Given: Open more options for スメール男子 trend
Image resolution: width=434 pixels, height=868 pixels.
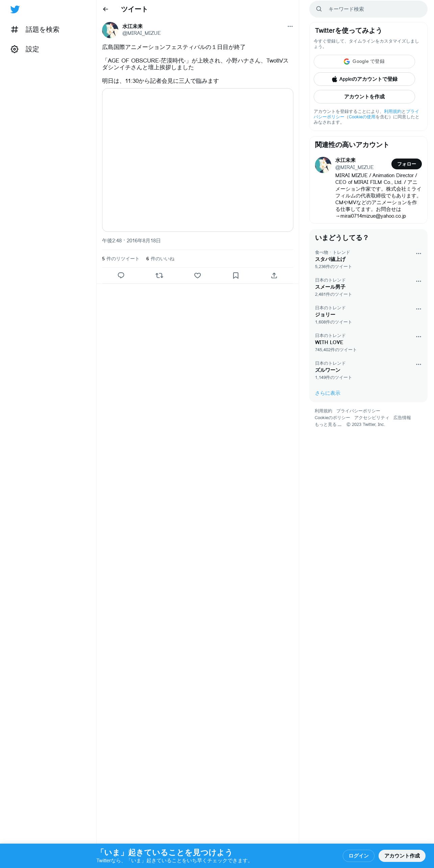Looking at the screenshot, I should point(418,281).
